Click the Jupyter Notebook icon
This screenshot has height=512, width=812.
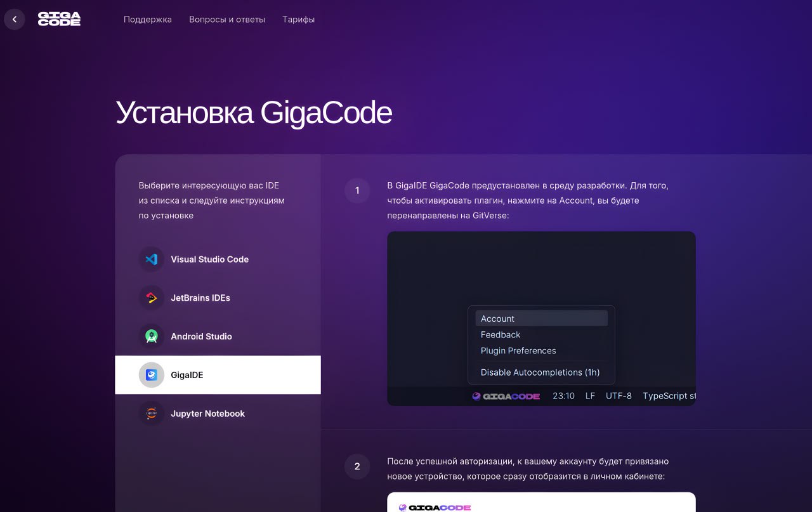pyautogui.click(x=152, y=414)
